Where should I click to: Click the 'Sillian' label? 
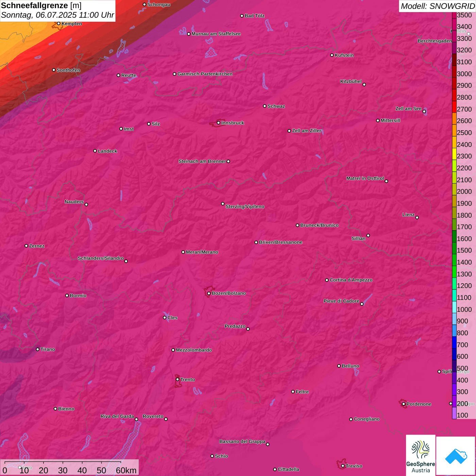click(358, 238)
